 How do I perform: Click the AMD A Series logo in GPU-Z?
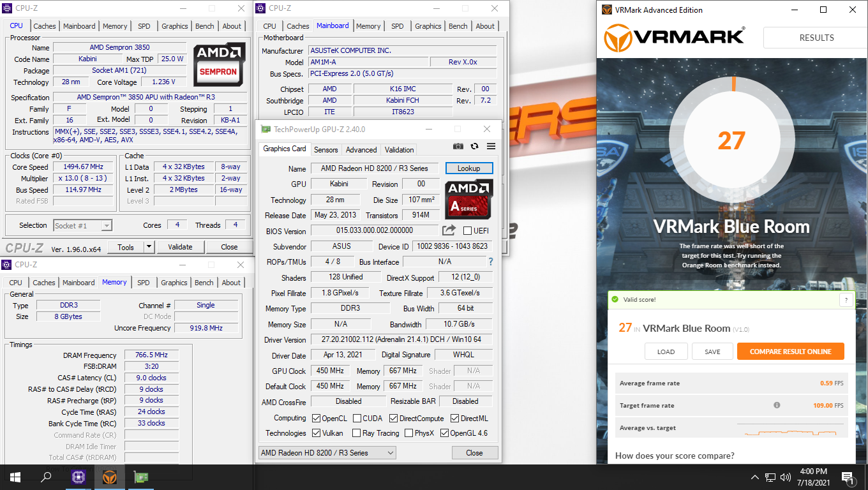tap(468, 200)
